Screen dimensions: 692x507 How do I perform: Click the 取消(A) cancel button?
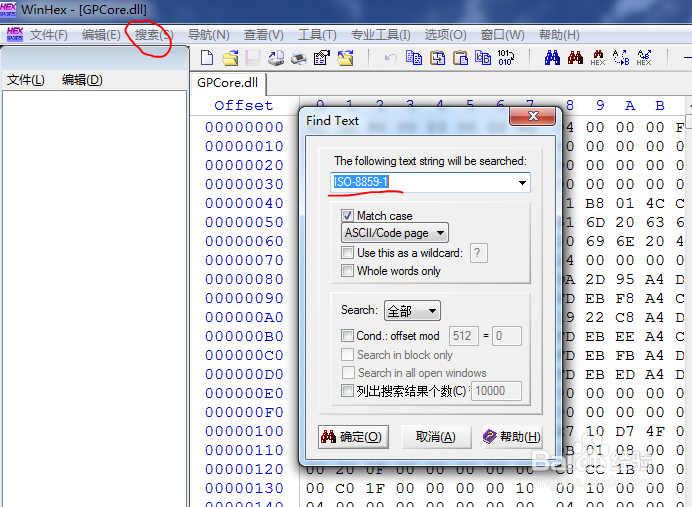436,437
